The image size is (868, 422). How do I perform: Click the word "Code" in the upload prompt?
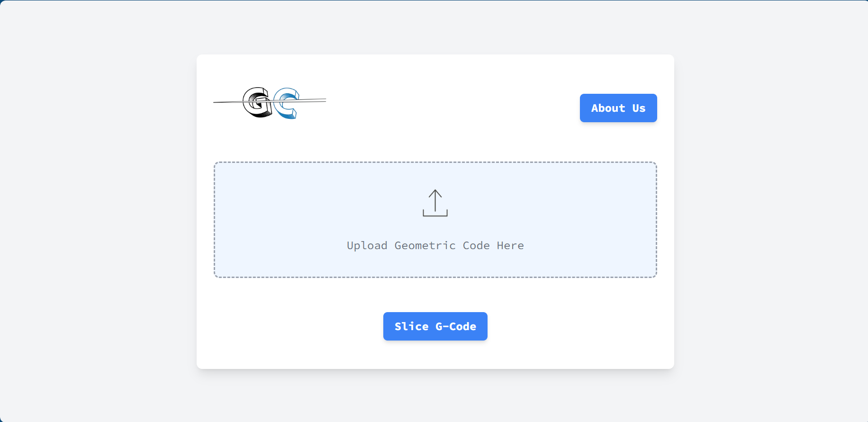476,245
